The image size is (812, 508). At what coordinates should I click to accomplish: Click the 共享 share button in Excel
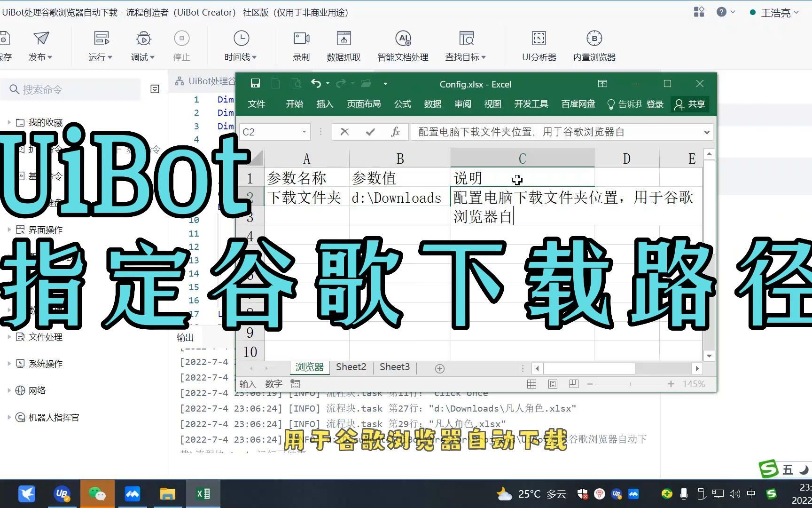(690, 104)
